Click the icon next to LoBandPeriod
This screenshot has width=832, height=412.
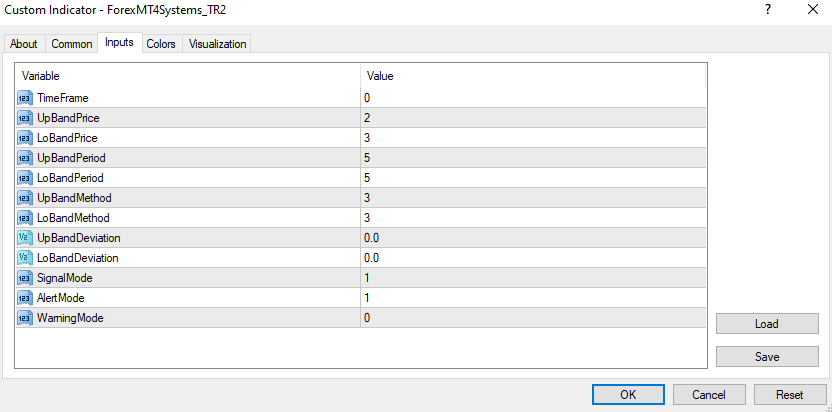[25, 178]
